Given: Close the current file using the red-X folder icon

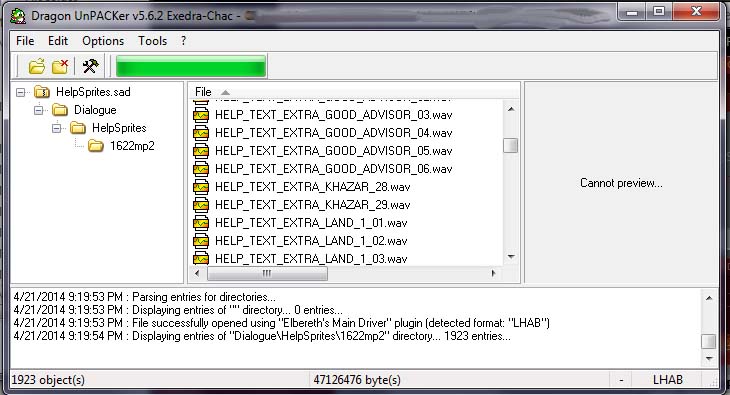Looking at the screenshot, I should tap(60, 66).
